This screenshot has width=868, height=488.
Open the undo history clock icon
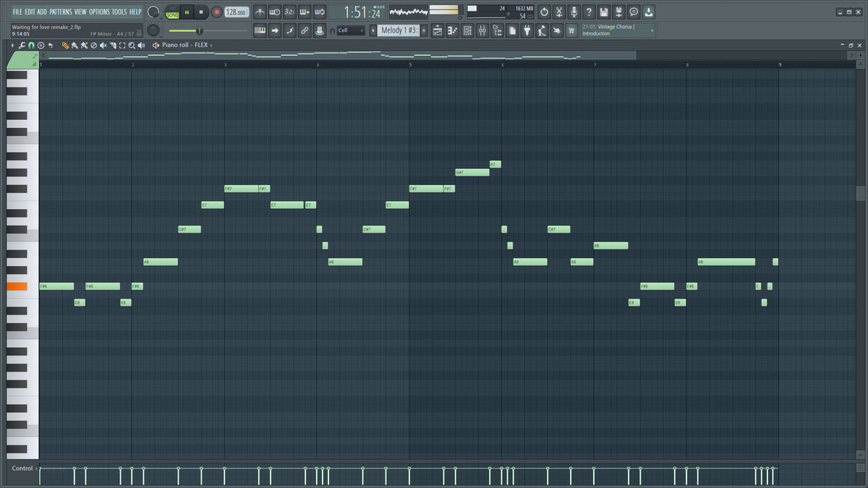[544, 12]
